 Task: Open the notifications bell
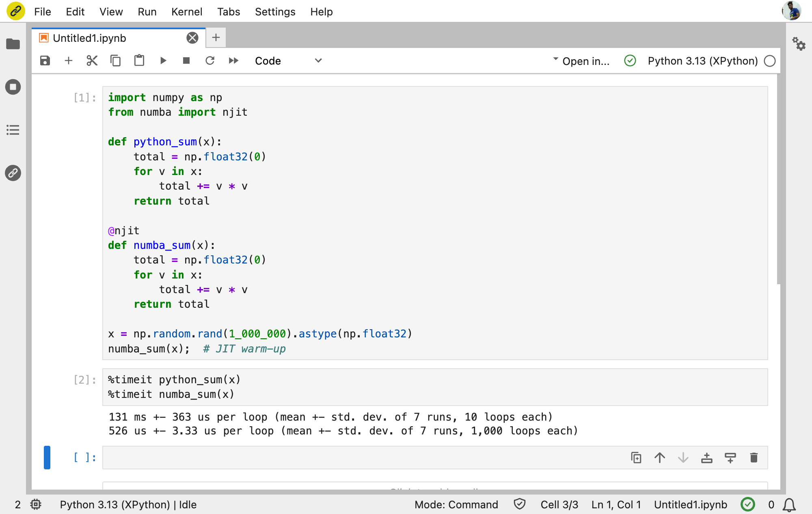[x=789, y=505]
